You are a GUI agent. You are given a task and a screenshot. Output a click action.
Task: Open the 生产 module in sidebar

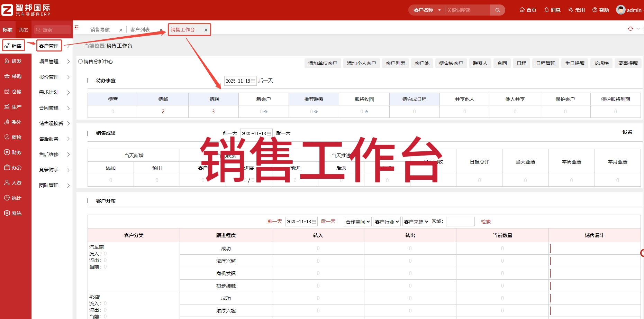click(13, 107)
